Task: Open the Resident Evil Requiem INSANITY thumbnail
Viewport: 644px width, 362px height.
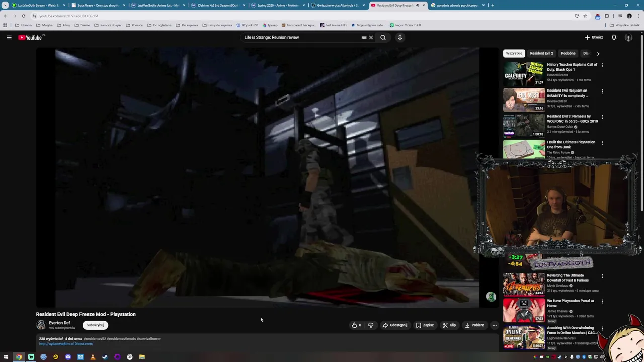Action: (x=524, y=100)
